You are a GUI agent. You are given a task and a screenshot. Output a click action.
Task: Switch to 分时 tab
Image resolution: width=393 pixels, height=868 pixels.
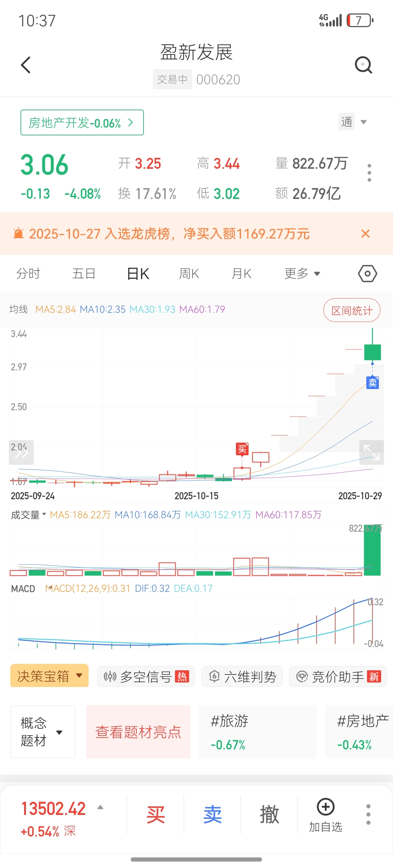(28, 274)
